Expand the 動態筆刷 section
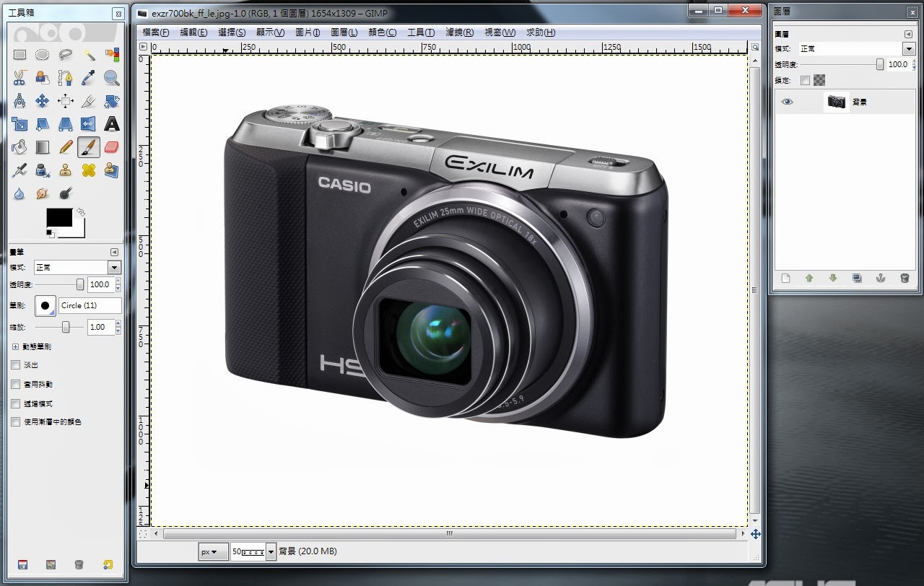 click(15, 346)
